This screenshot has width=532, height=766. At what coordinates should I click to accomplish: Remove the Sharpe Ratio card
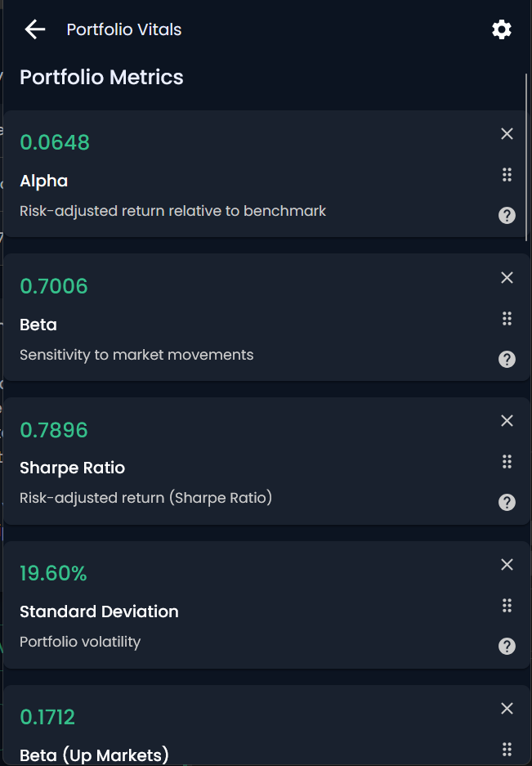coord(507,421)
